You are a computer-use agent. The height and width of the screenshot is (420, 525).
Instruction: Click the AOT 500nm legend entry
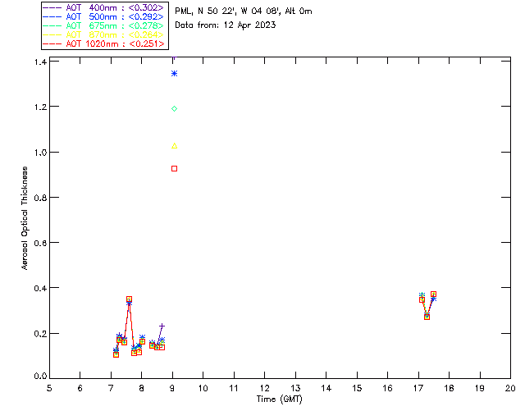(x=103, y=16)
